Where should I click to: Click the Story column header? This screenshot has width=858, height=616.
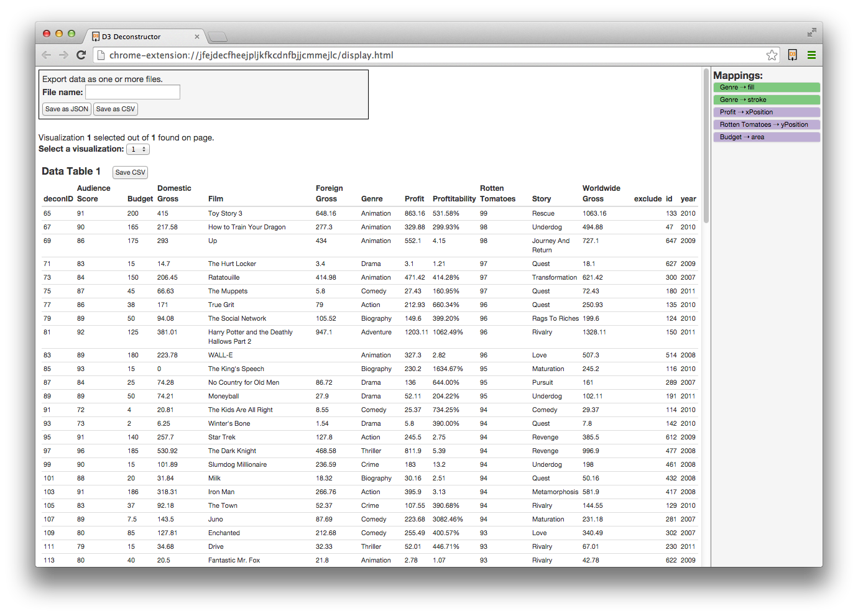point(542,199)
